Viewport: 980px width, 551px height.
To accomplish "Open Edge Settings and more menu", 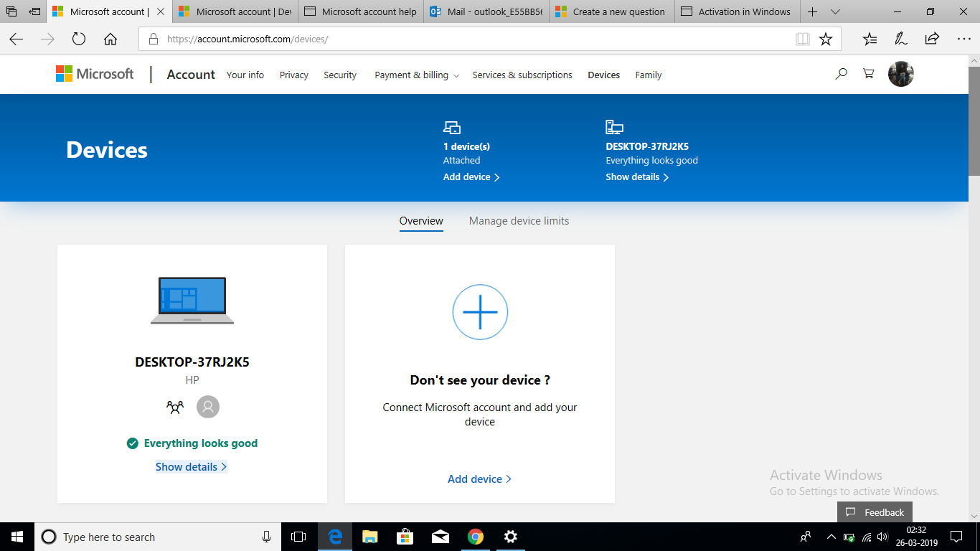I will 963,39.
